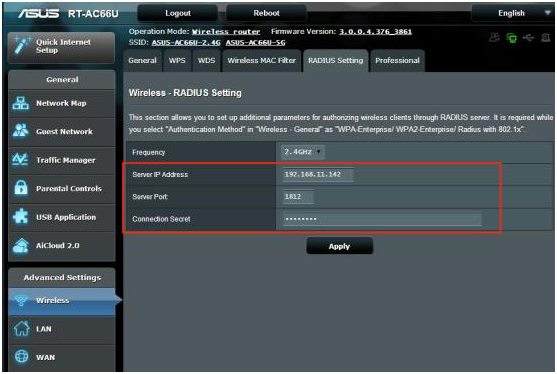This screenshot has width=557, height=374.
Task: Select the Network Map icon
Action: coord(21,103)
